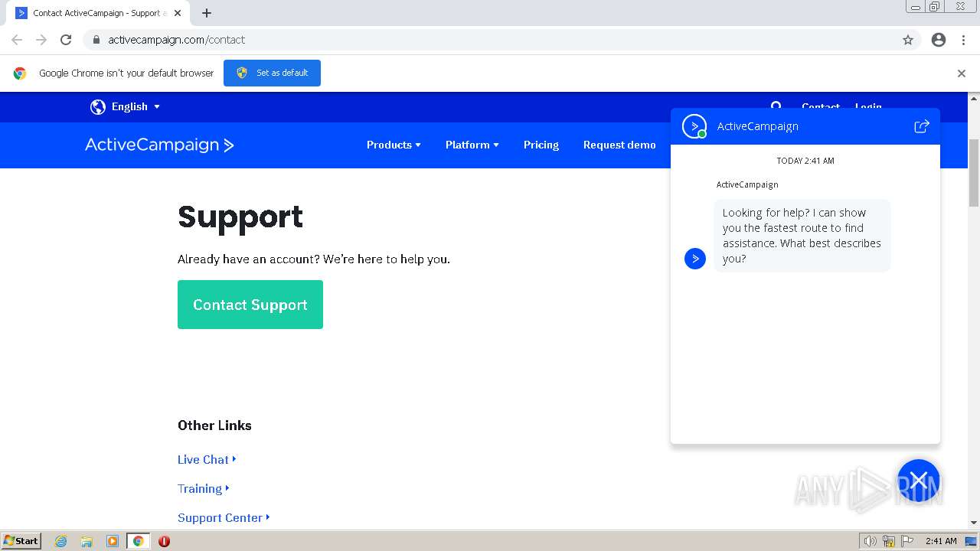
Task: Click Chrome icon in taskbar
Action: pos(139,541)
